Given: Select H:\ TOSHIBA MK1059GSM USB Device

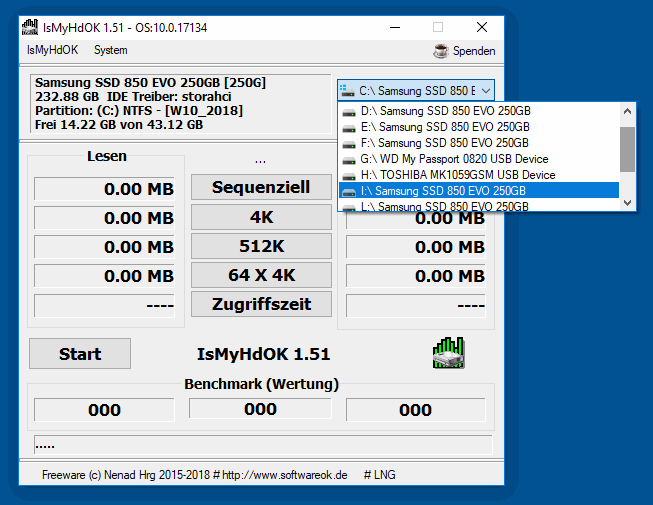Looking at the screenshot, I should click(479, 174).
